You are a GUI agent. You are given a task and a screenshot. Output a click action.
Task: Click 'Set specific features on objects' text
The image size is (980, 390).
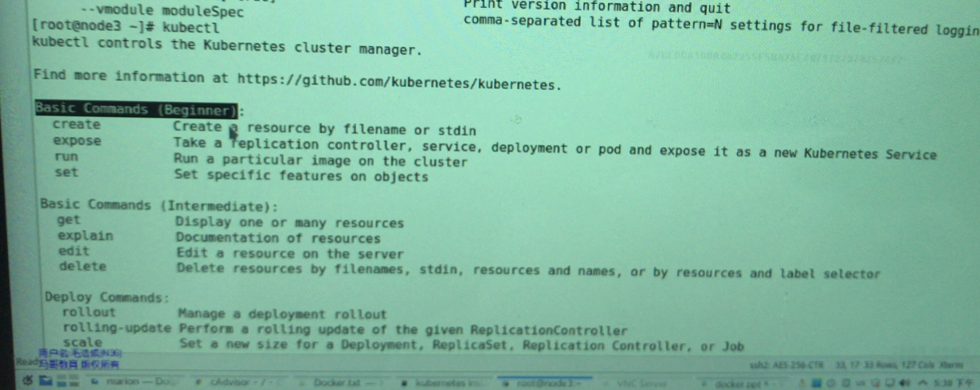pyautogui.click(x=301, y=177)
